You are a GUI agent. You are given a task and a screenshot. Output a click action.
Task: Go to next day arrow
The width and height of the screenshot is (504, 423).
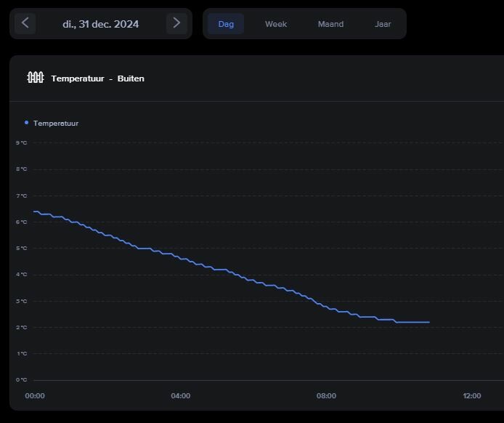(176, 23)
